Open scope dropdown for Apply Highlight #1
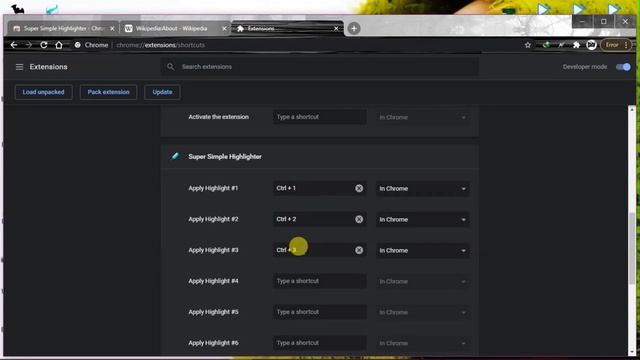The width and height of the screenshot is (640, 360). pos(422,189)
